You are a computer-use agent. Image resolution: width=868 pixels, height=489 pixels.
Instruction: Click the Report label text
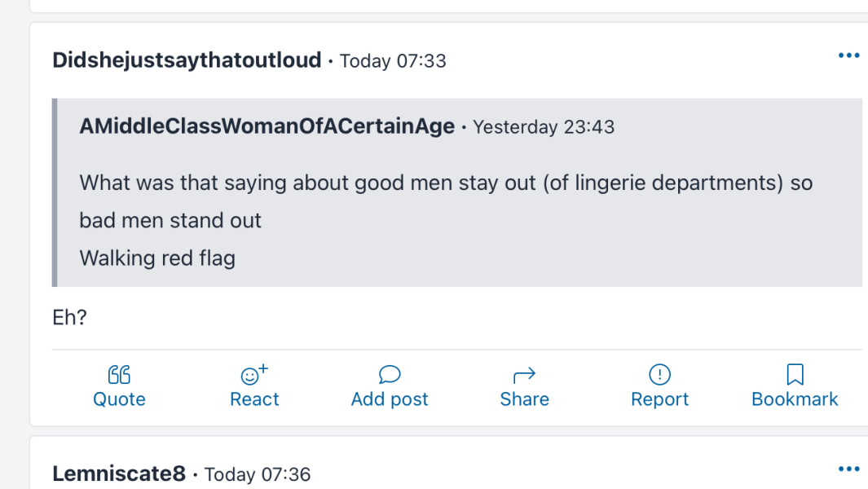[x=659, y=399]
